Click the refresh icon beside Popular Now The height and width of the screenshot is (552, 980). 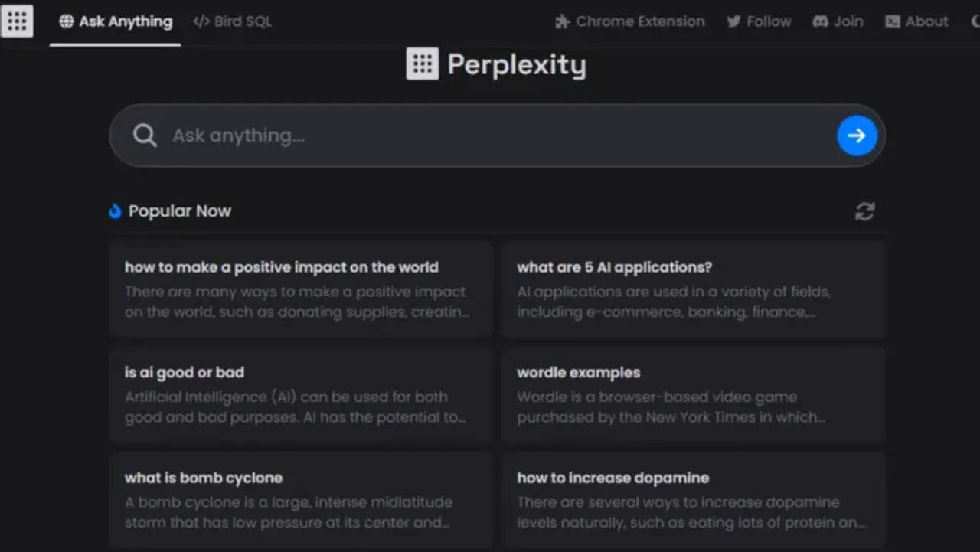tap(864, 211)
